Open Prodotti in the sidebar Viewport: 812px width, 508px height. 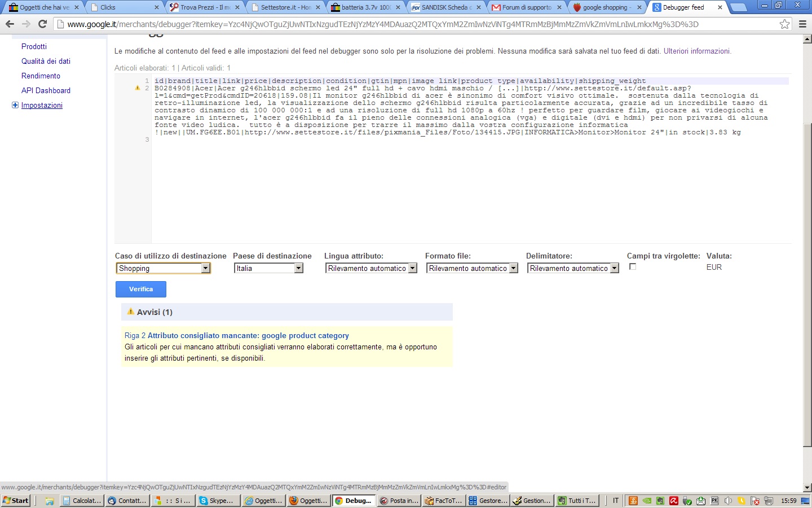click(34, 46)
